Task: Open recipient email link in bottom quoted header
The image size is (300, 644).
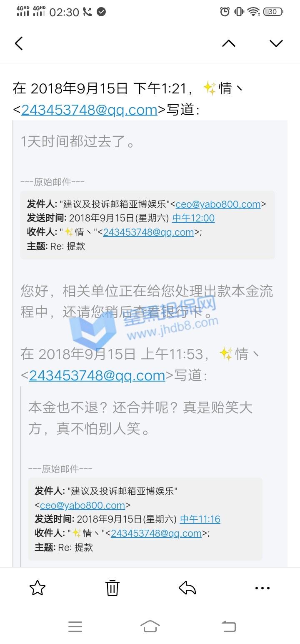Action: point(156,533)
